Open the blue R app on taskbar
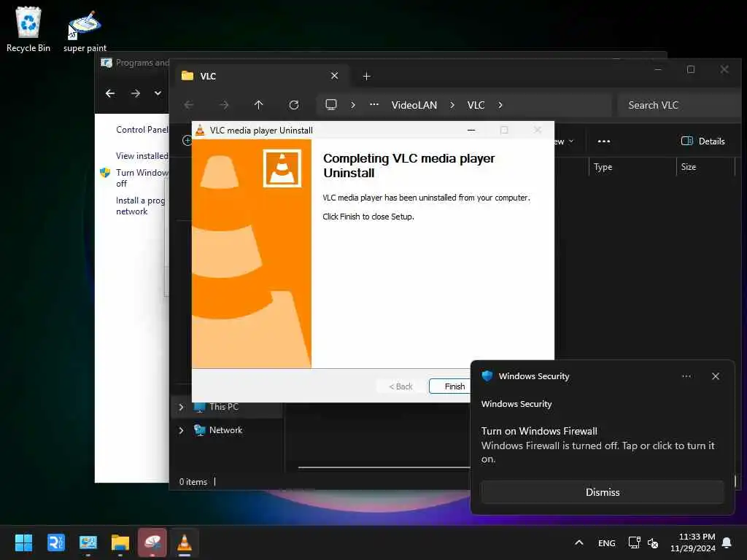Image resolution: width=747 pixels, height=560 pixels. tap(55, 542)
